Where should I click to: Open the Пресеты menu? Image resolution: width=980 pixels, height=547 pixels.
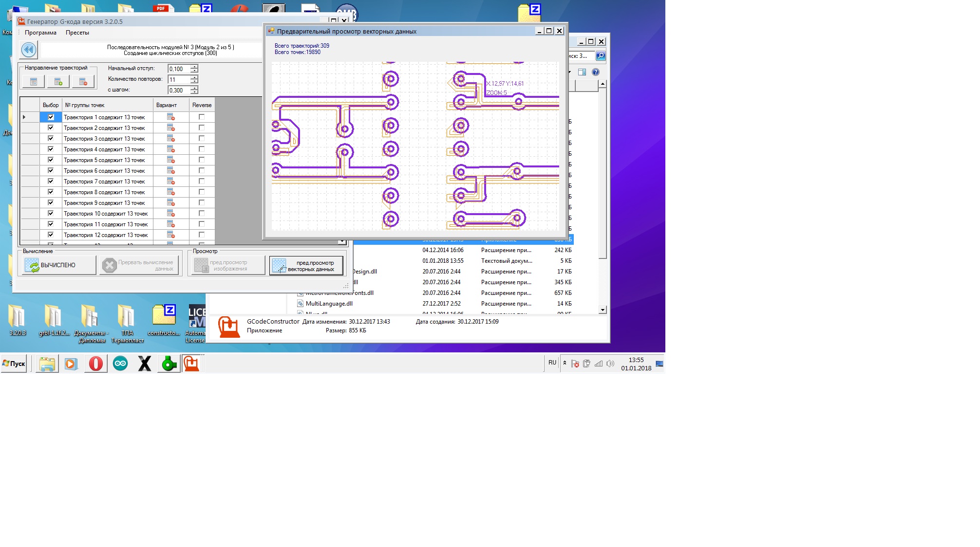pos(77,33)
